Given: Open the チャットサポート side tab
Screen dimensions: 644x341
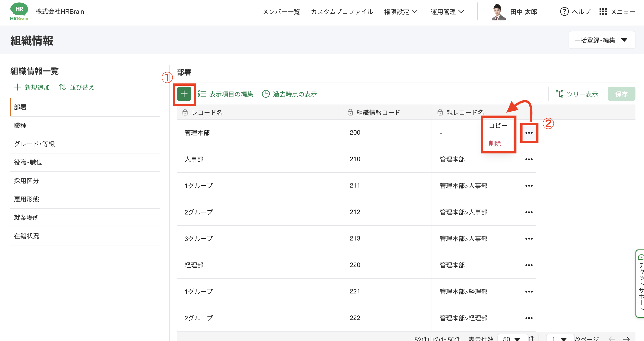Looking at the screenshot, I should [x=640, y=284].
